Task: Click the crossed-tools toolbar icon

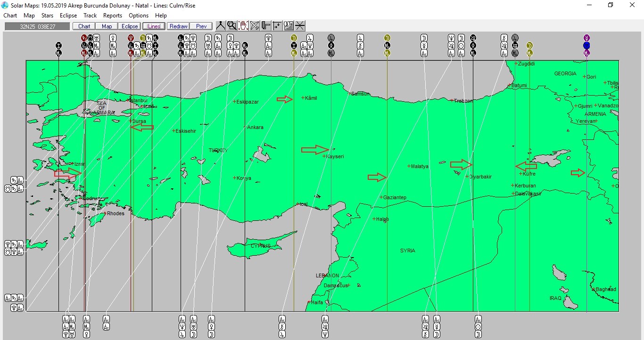Action: pyautogui.click(x=255, y=26)
